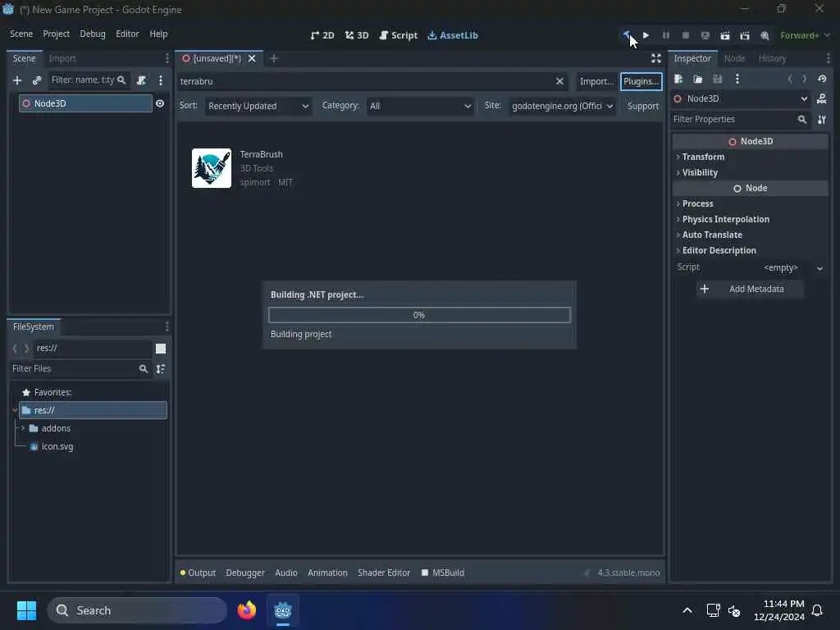This screenshot has width=840, height=630.
Task: Pause the running project
Action: click(x=666, y=34)
